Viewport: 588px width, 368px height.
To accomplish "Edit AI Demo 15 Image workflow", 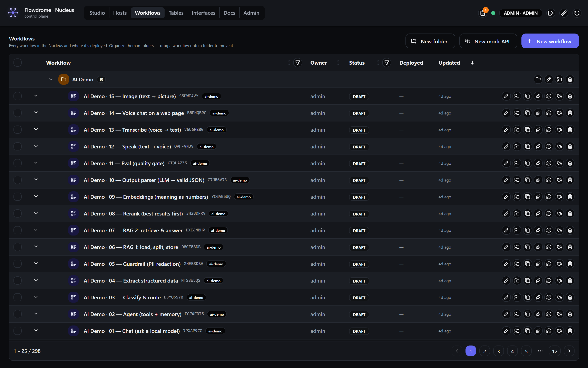I will tap(506, 96).
